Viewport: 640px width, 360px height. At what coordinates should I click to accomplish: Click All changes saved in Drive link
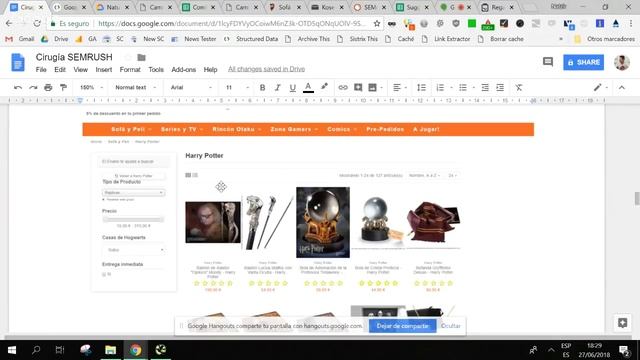267,69
